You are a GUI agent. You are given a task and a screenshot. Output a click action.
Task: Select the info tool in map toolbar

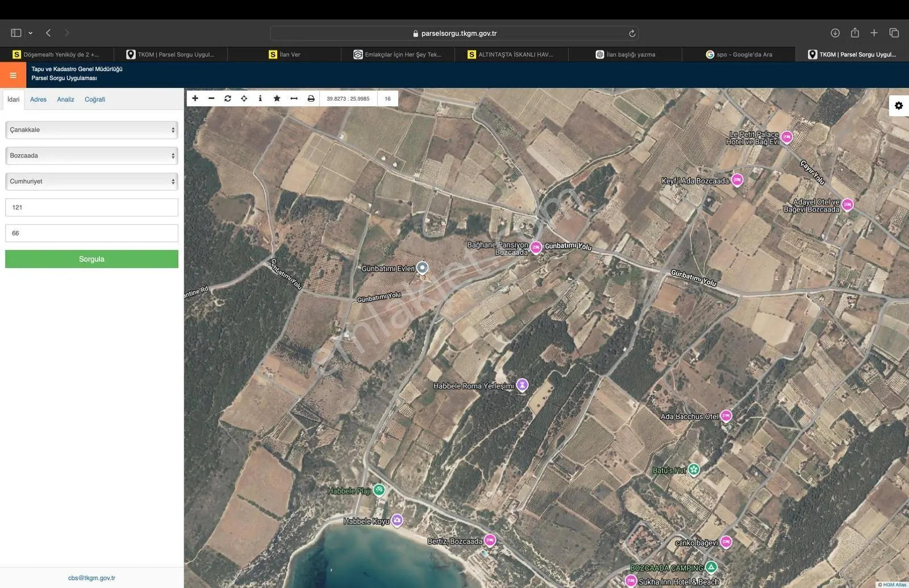coord(260,98)
